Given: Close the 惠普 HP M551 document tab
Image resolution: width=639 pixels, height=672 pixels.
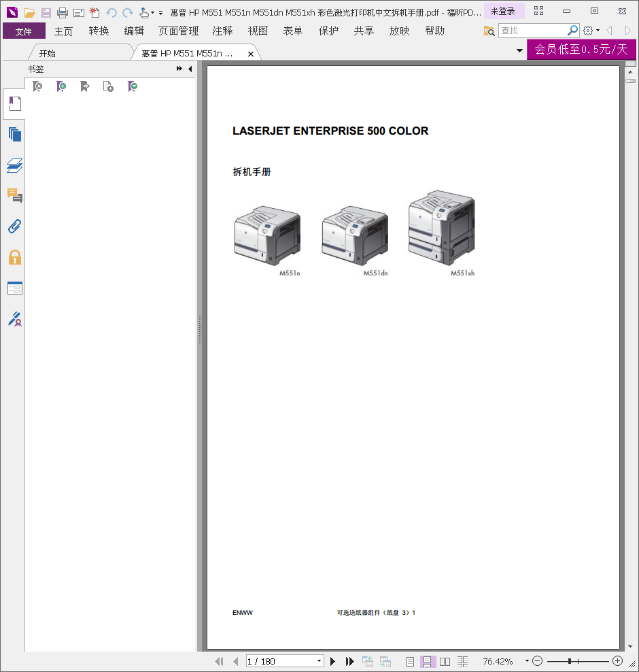Looking at the screenshot, I should pos(251,54).
